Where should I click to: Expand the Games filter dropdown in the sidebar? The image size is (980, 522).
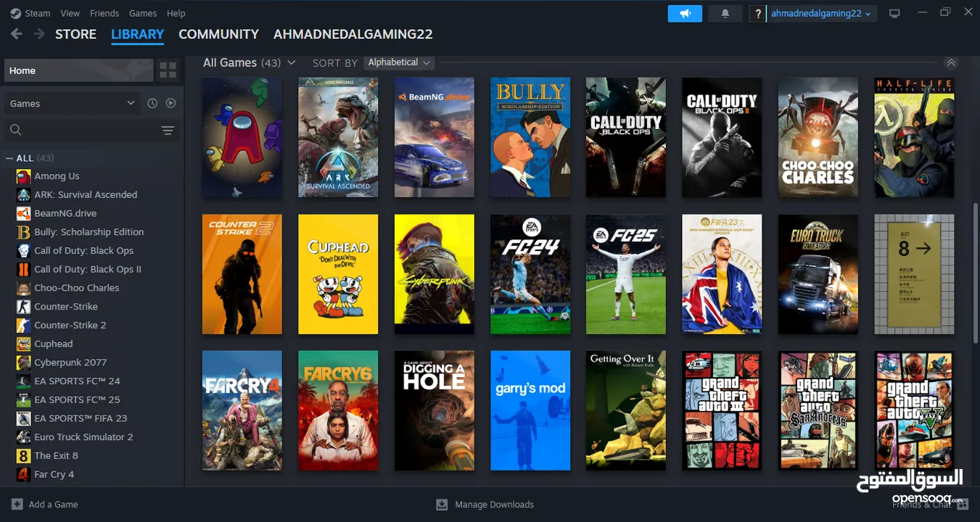[71, 104]
